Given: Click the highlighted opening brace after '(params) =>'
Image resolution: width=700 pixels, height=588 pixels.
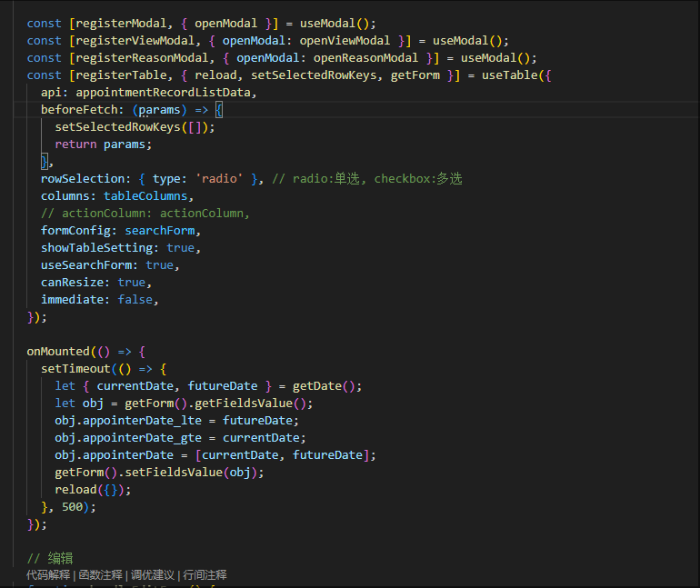Looking at the screenshot, I should tap(219, 110).
